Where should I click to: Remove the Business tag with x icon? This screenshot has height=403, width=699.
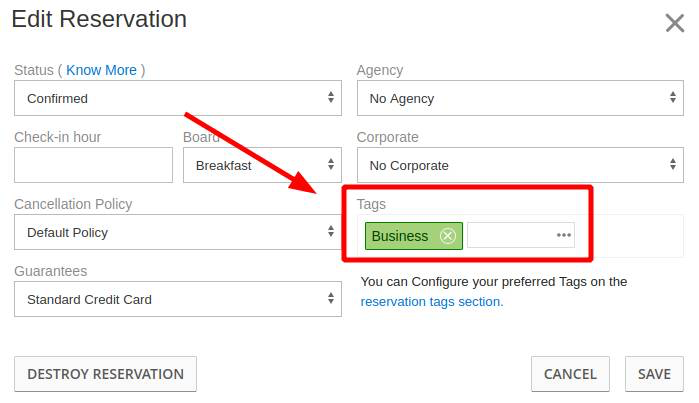448,236
